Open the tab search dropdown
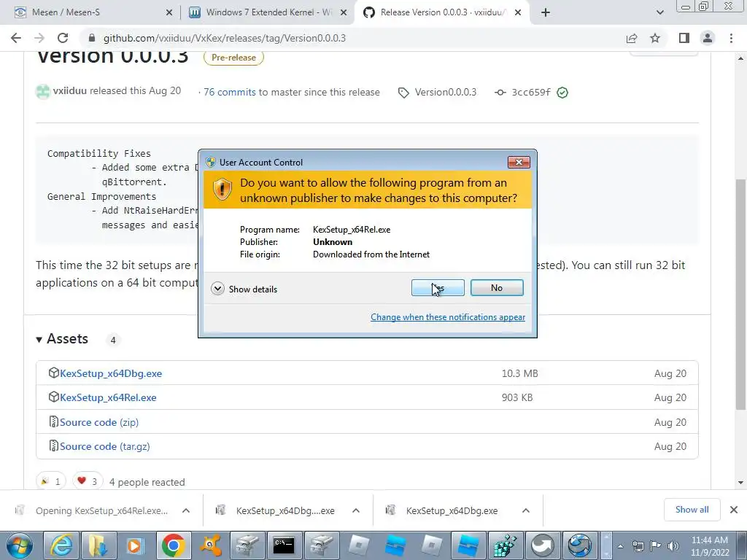This screenshot has height=560, width=747. click(659, 13)
